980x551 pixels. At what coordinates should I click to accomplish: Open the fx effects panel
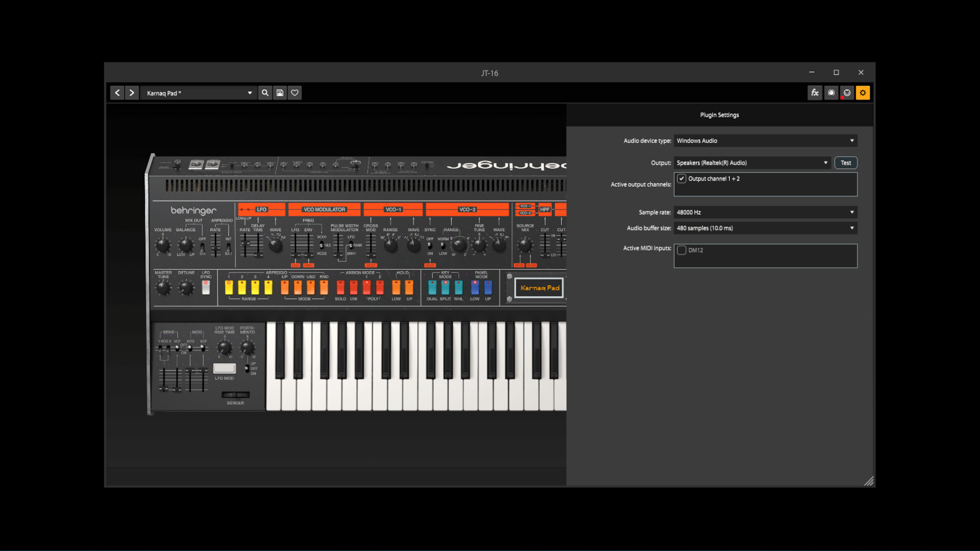point(815,93)
